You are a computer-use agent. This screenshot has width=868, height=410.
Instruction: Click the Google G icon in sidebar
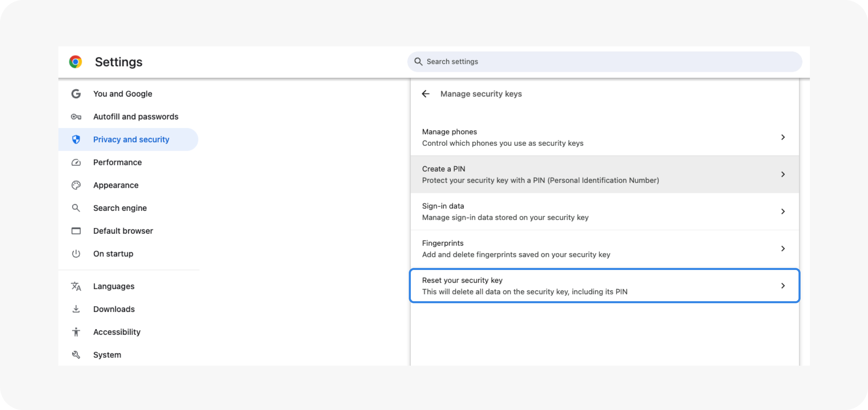tap(76, 94)
